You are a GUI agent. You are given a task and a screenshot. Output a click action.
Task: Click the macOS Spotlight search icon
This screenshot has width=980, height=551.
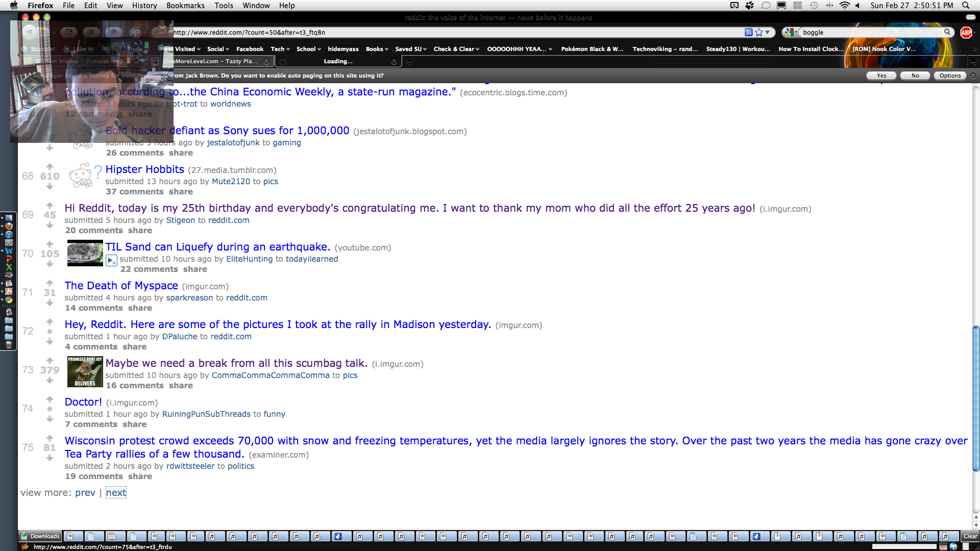coord(965,6)
